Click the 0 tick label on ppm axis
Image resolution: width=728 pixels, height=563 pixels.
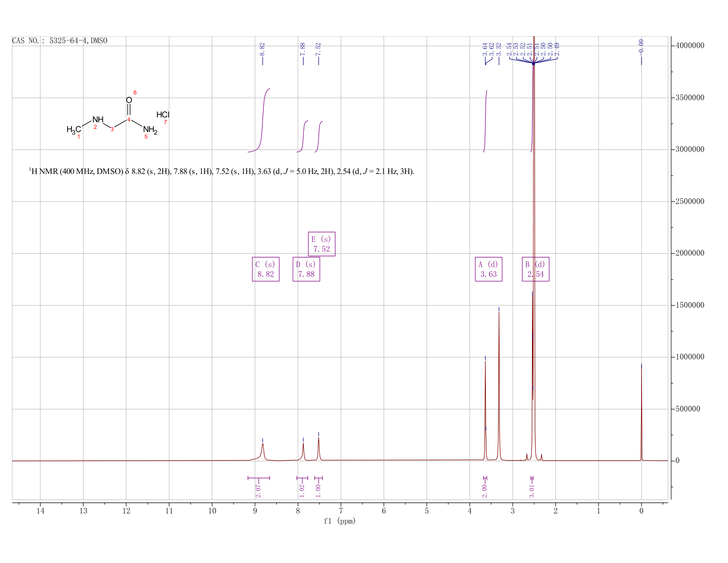[x=641, y=511]
